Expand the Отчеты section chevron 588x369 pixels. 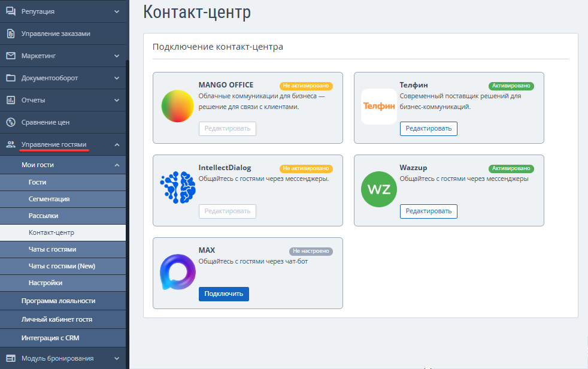[x=117, y=100]
